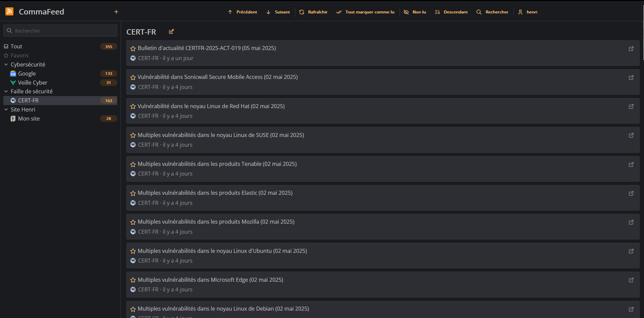644x318 pixels.
Task: Open the Mozilla entry's external link icon
Action: click(631, 222)
